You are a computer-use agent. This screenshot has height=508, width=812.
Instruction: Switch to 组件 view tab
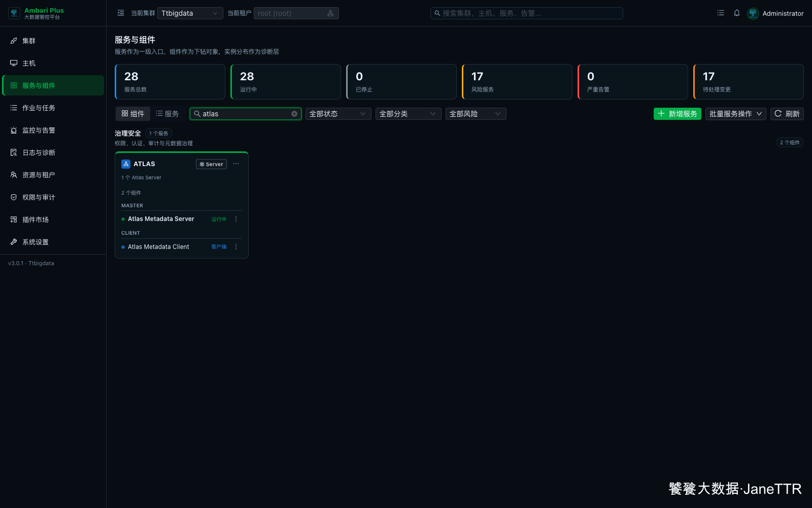[x=133, y=114]
